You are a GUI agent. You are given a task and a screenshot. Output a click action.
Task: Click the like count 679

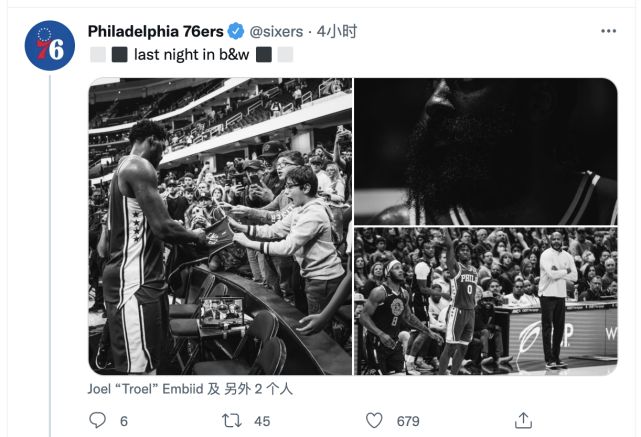[408, 421]
